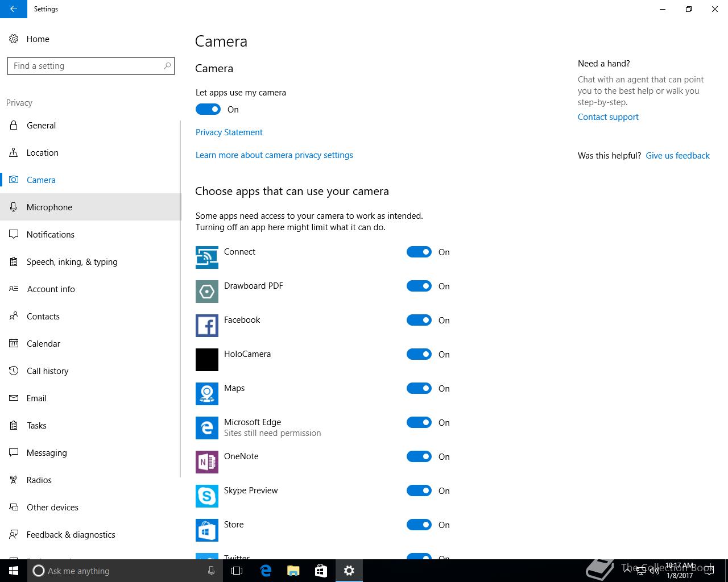Go to Location privacy settings

point(90,152)
